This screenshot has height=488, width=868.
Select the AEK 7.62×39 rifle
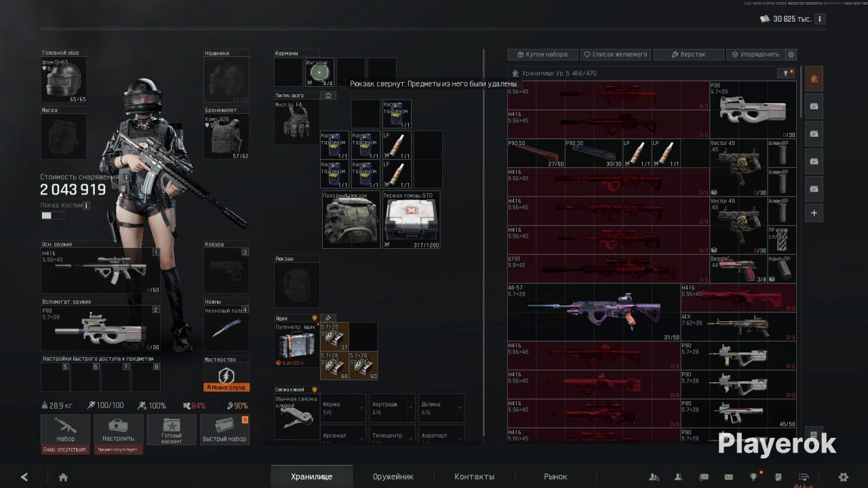(738, 327)
